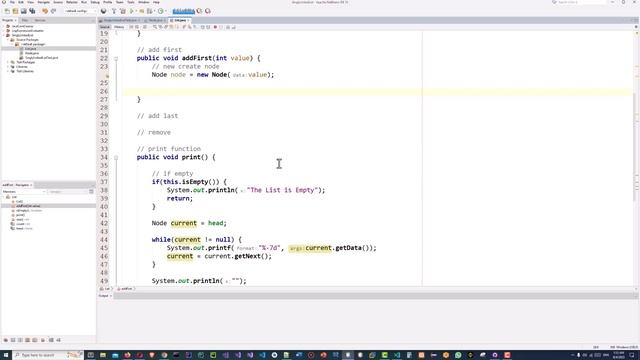640x360 pixels.
Task: Open Task View from the taskbar
Action: 91,355
